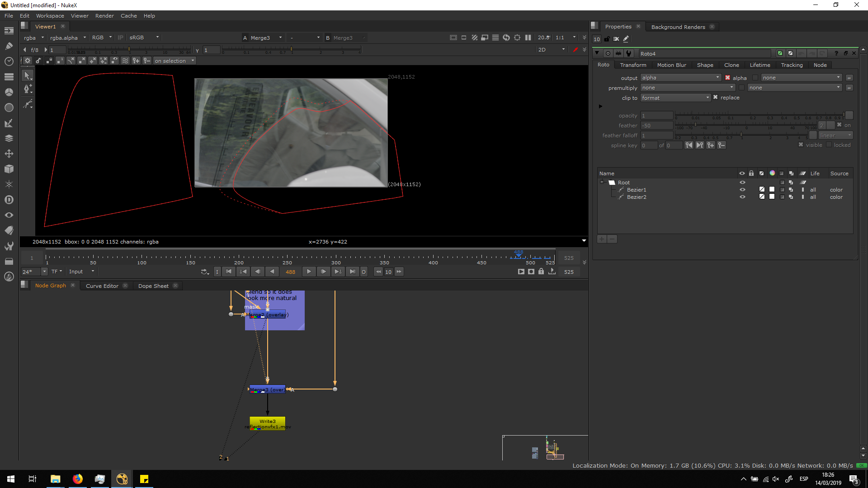Open the 'on selection' dropdown
The image size is (868, 488).
tap(174, 61)
